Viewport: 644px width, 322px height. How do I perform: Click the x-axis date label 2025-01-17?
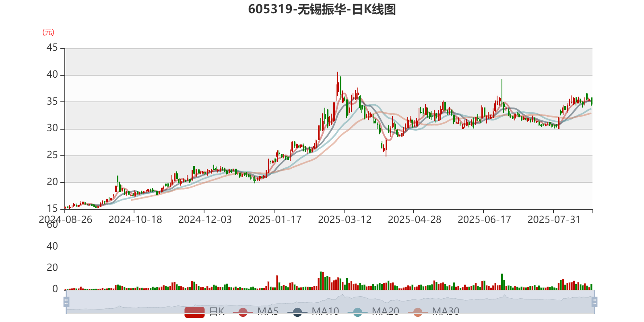275,220
